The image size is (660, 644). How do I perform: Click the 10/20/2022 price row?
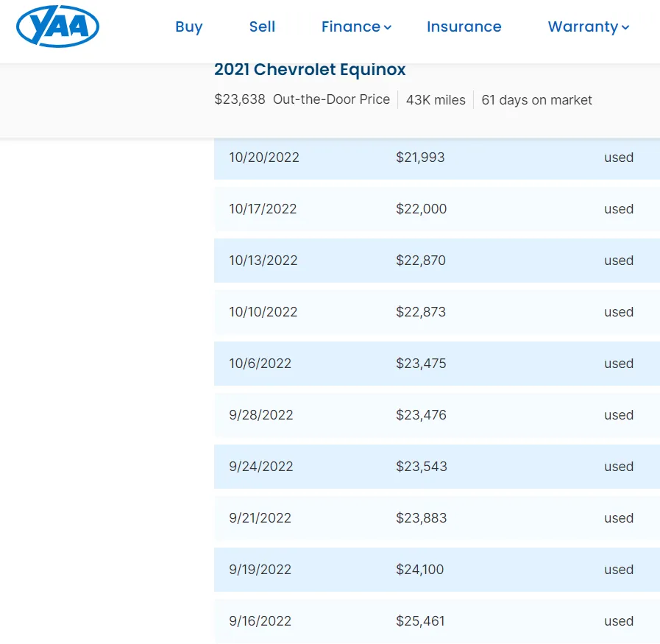click(x=436, y=158)
